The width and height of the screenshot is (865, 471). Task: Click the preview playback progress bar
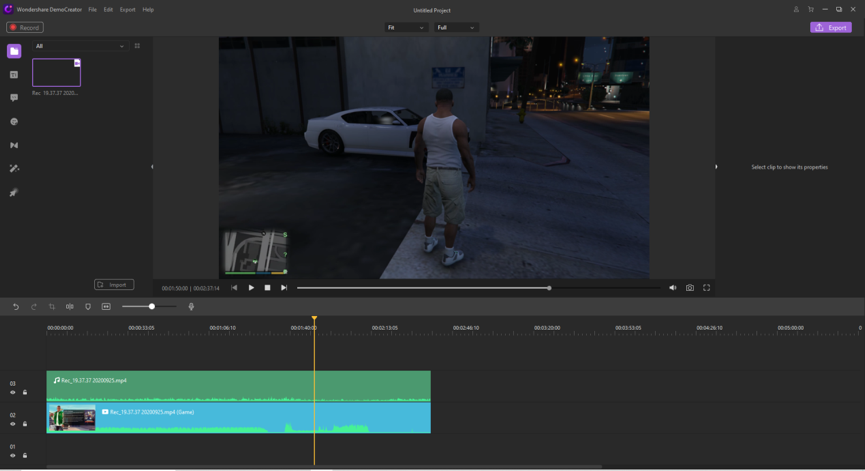pos(478,288)
